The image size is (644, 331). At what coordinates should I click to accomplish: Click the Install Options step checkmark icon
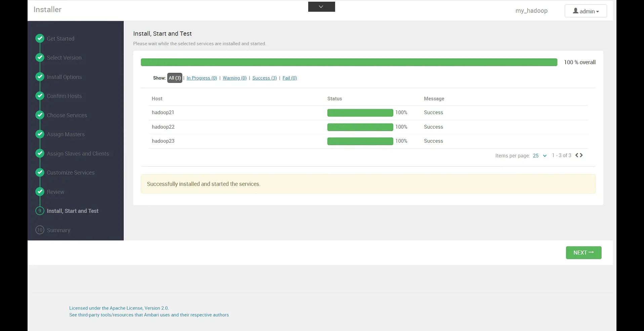40,77
